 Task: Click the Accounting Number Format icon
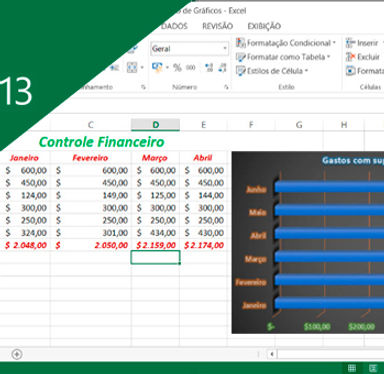(157, 68)
